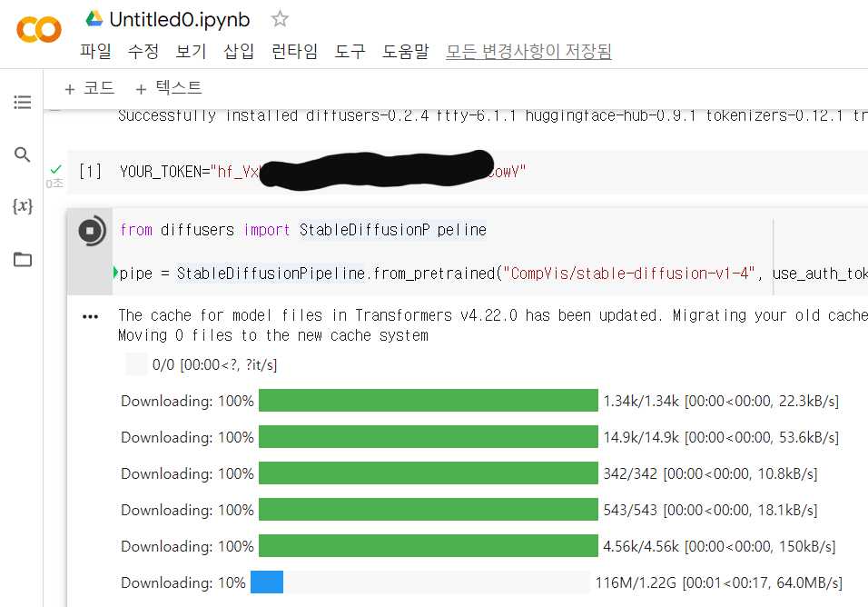Click the 14.9k/14.9k download progress bar
Viewport: 868px width, 607px height.
(x=428, y=437)
